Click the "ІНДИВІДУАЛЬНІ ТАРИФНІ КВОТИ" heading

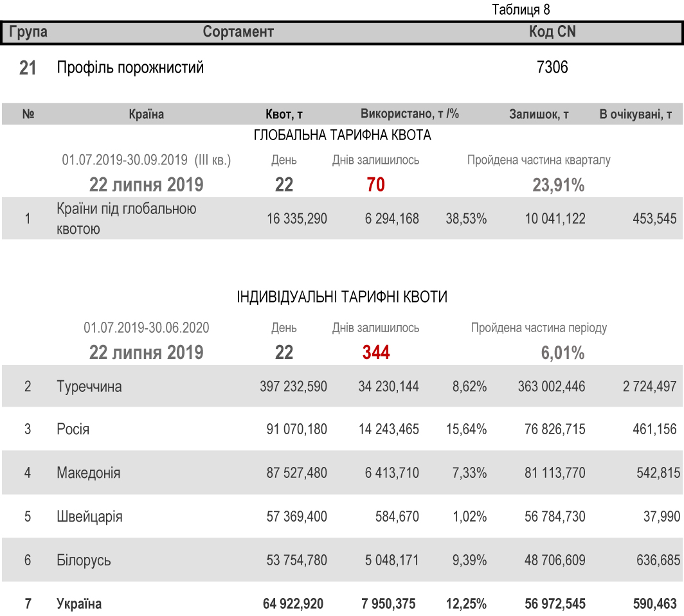342,297
